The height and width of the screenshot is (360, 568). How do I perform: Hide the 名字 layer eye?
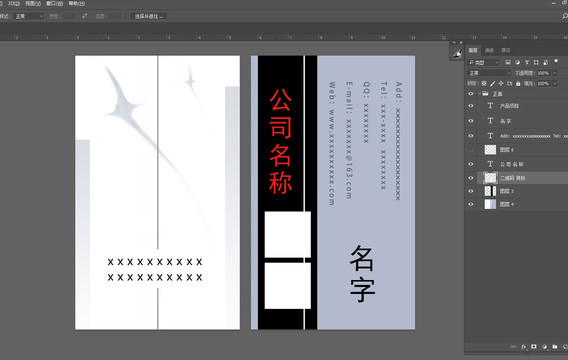point(471,121)
